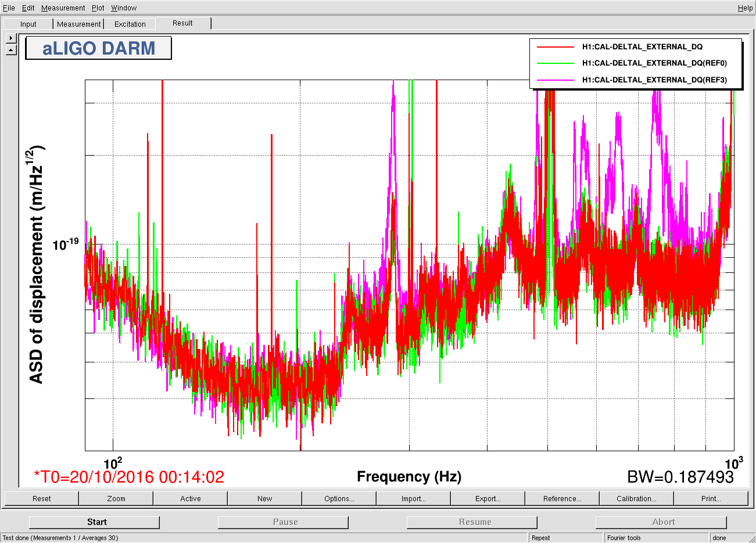Open the Reference... dialog
756x543 pixels.
562,498
